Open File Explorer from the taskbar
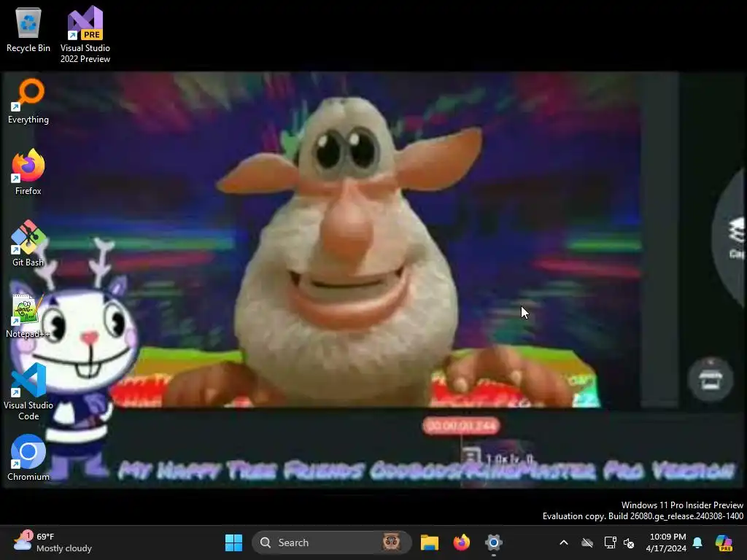 429,542
